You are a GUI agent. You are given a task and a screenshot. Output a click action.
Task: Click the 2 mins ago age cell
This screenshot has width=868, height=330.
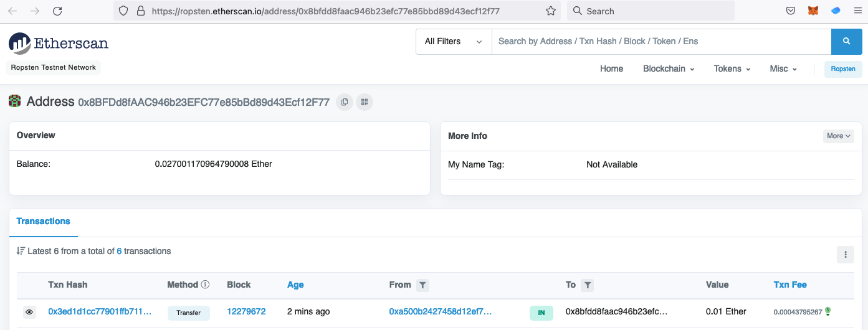click(308, 311)
